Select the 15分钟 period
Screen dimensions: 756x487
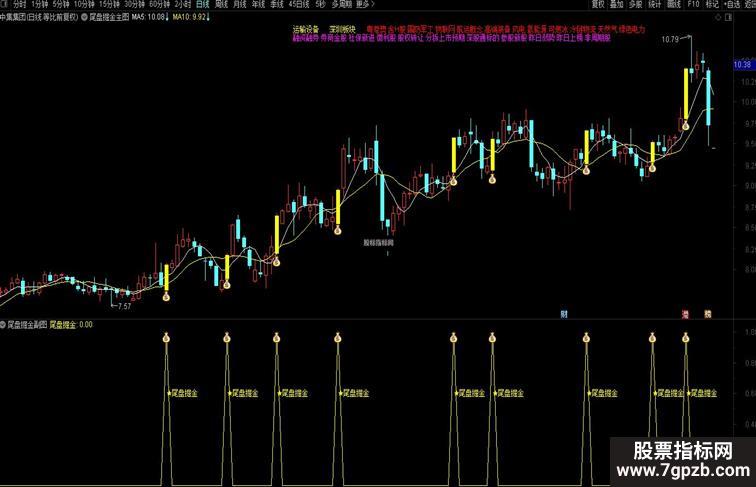tap(109, 4)
